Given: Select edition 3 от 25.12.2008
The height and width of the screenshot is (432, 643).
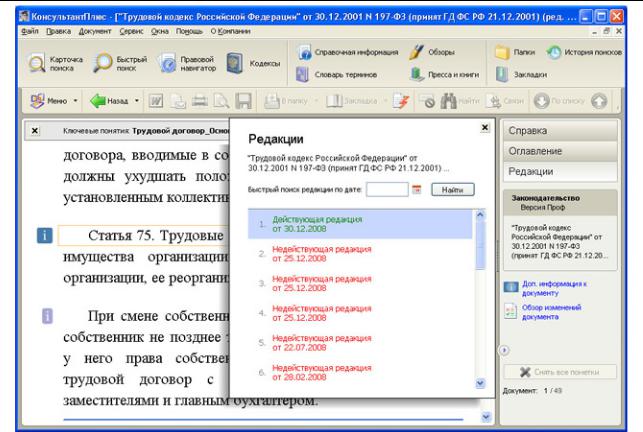Looking at the screenshot, I should click(360, 283).
